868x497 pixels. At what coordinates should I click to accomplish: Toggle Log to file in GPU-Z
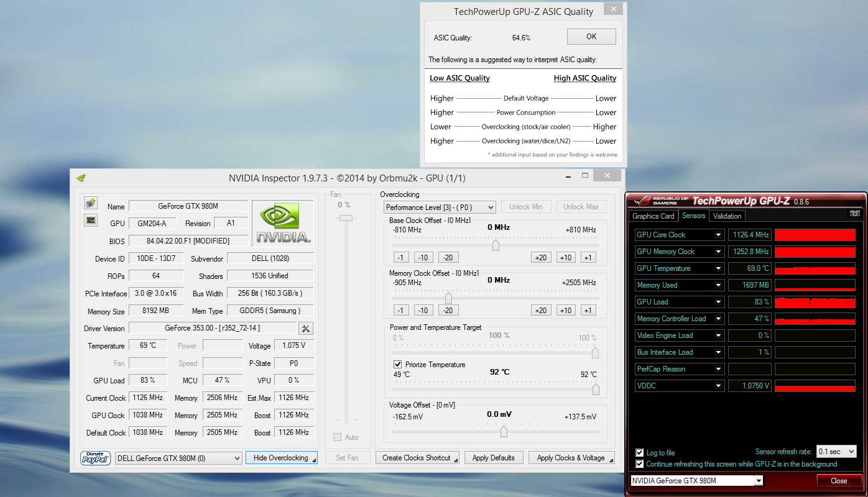point(640,453)
